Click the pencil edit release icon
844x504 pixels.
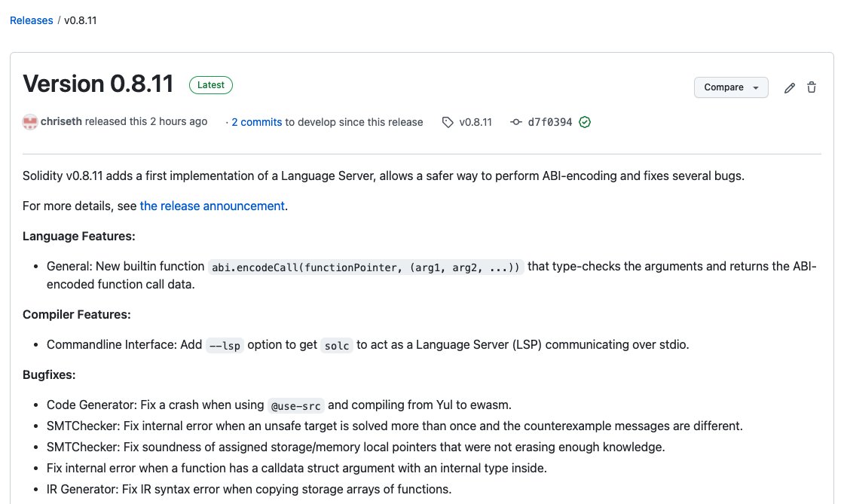click(x=790, y=87)
